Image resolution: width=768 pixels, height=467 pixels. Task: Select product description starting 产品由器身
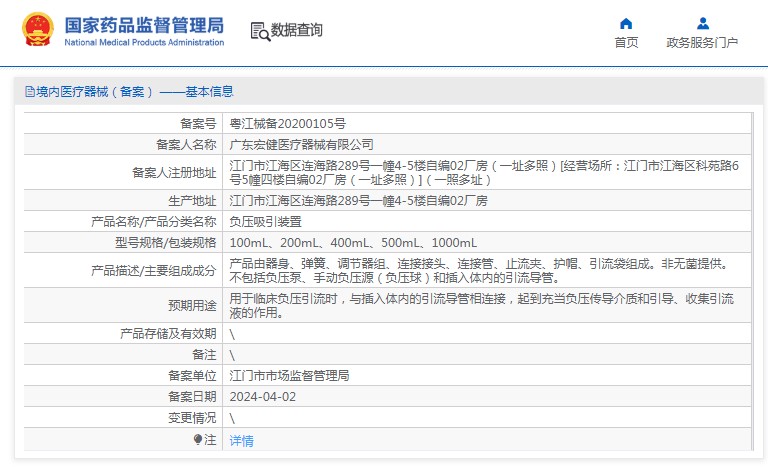pyautogui.click(x=481, y=270)
